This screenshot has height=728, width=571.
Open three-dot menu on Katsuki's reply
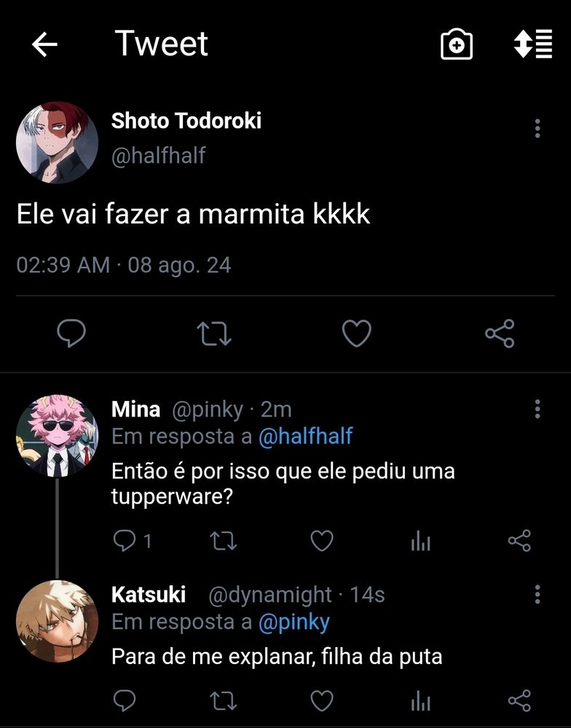[x=537, y=594]
